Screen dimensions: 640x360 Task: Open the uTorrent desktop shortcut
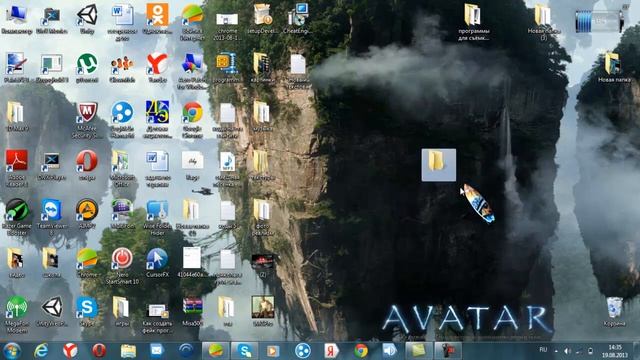point(87,68)
